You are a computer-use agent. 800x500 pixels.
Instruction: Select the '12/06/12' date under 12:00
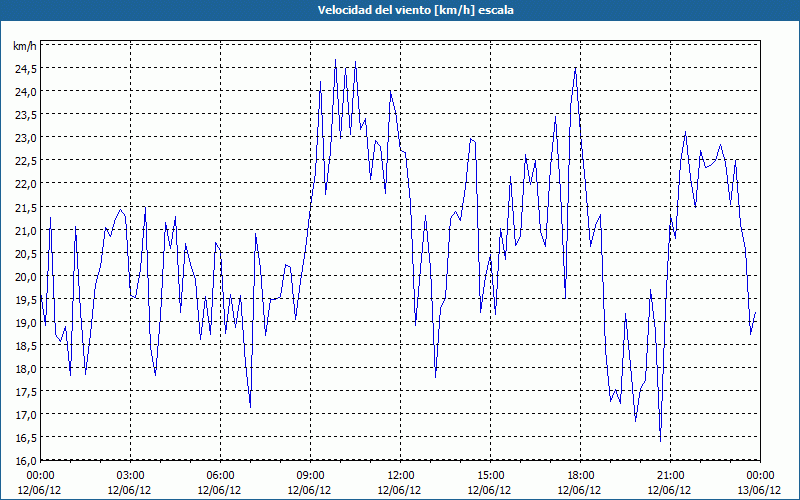pyautogui.click(x=400, y=490)
